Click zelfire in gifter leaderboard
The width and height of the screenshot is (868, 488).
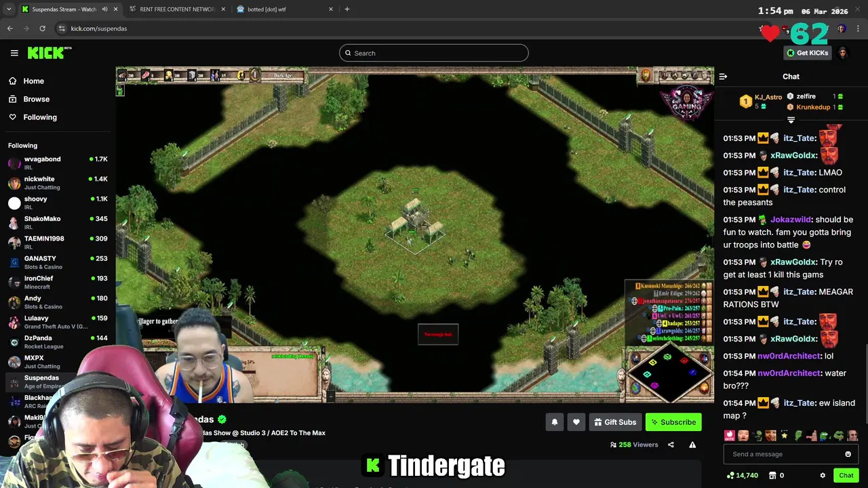coord(814,96)
